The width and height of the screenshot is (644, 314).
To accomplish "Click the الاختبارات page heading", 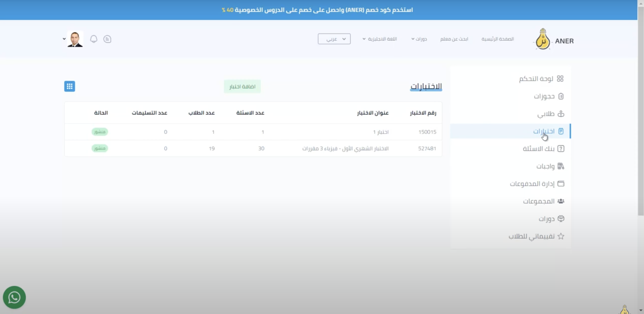I will (426, 86).
